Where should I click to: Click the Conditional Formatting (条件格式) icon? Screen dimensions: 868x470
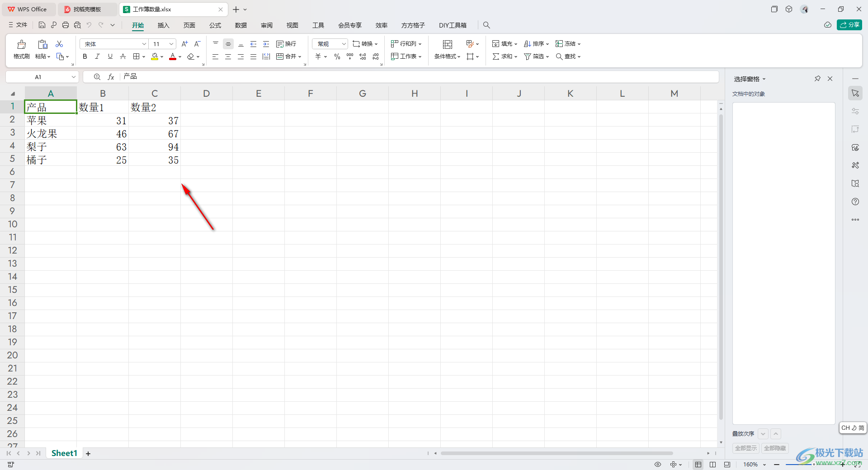point(447,44)
